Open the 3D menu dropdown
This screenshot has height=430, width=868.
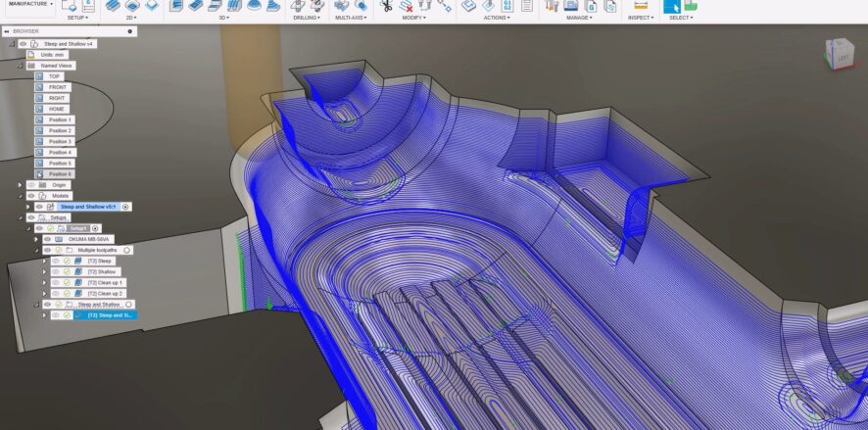(x=224, y=18)
